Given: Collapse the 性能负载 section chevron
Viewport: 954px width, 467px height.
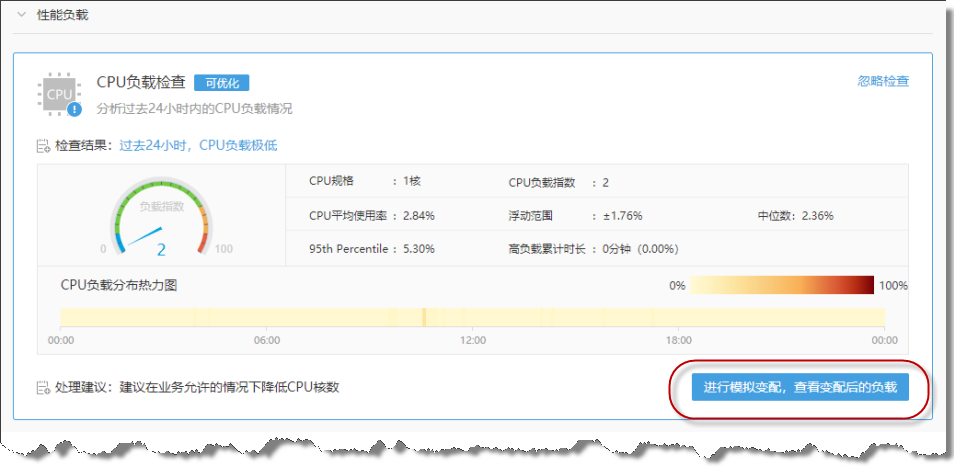Looking at the screenshot, I should (21, 15).
